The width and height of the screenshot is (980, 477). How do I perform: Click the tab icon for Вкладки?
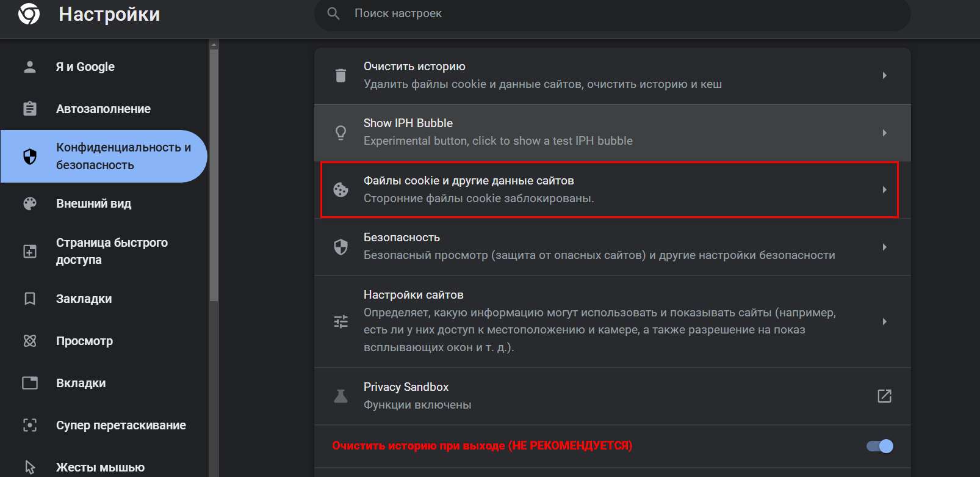[x=30, y=383]
